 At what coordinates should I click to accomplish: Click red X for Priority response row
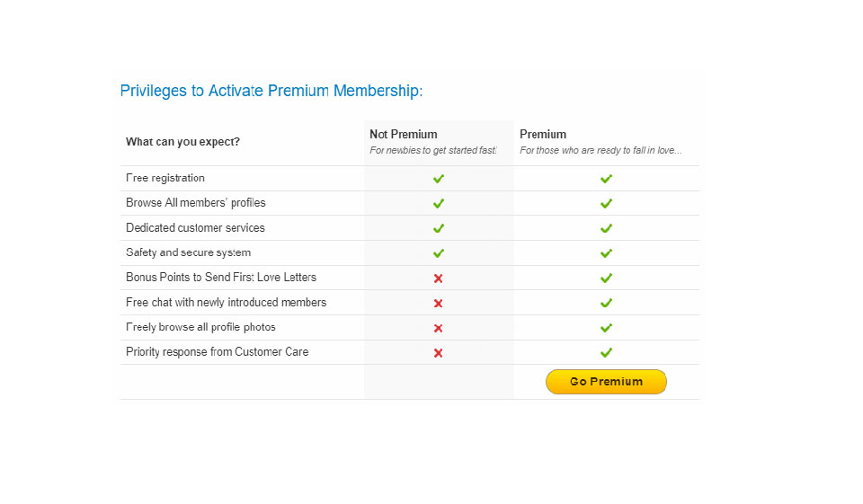pyautogui.click(x=439, y=353)
